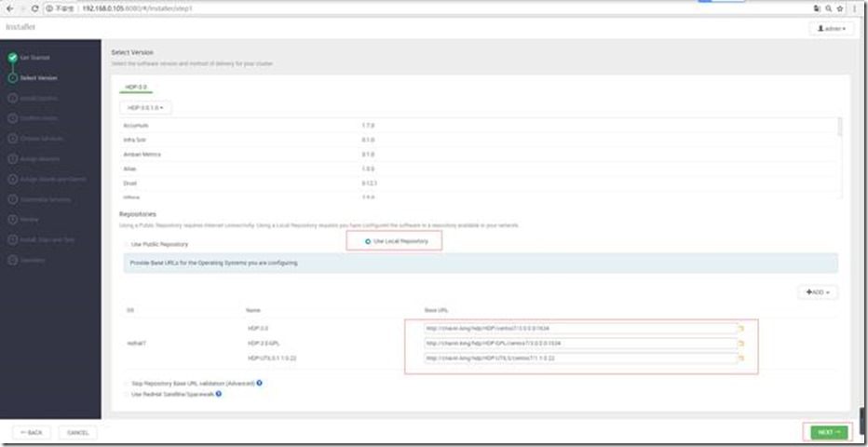Viewport: 868px width, 447px height.
Task: Click the Atlas row in services list
Action: (x=479, y=169)
